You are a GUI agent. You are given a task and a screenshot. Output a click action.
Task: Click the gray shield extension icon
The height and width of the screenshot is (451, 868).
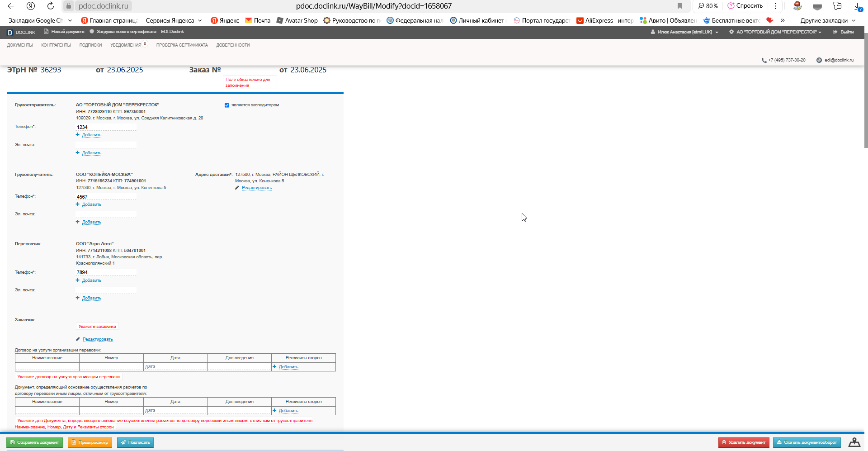tap(817, 6)
